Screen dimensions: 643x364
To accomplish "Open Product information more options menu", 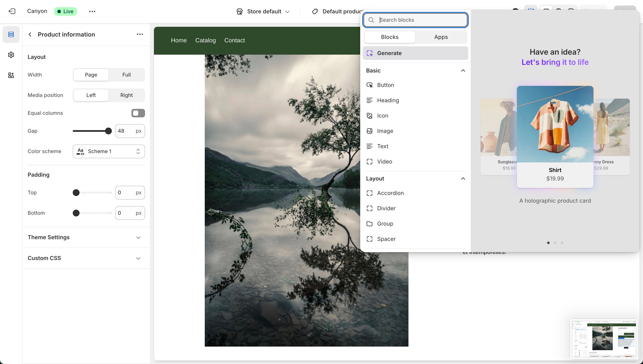I will pos(140,34).
